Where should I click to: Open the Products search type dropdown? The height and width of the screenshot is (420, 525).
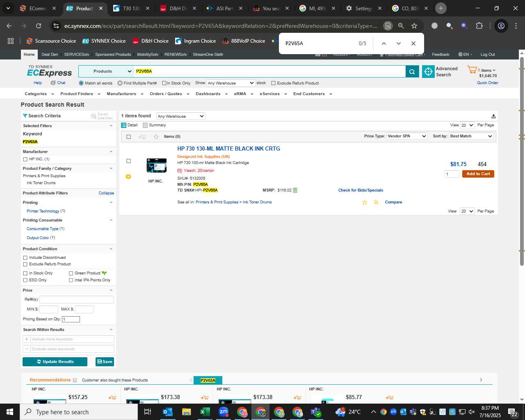click(x=106, y=71)
